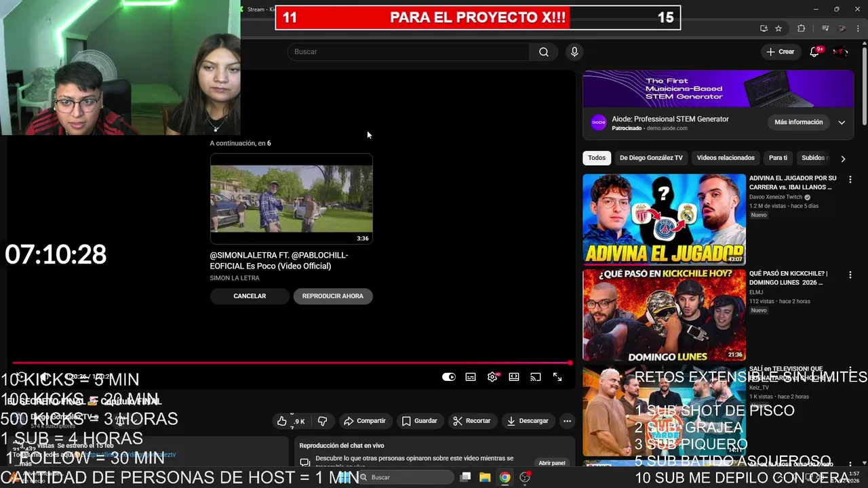Viewport: 868px width, 488px height.
Task: Click SIMON LA LETRA channel name
Action: 235,278
